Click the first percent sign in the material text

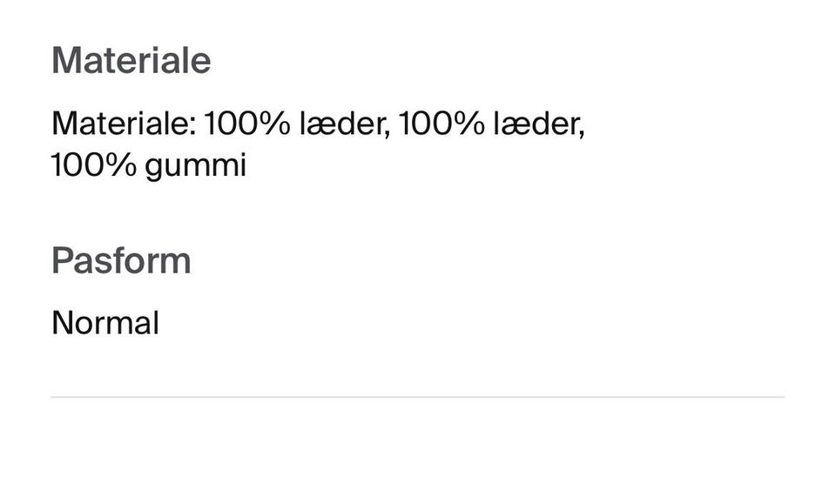pos(275,124)
